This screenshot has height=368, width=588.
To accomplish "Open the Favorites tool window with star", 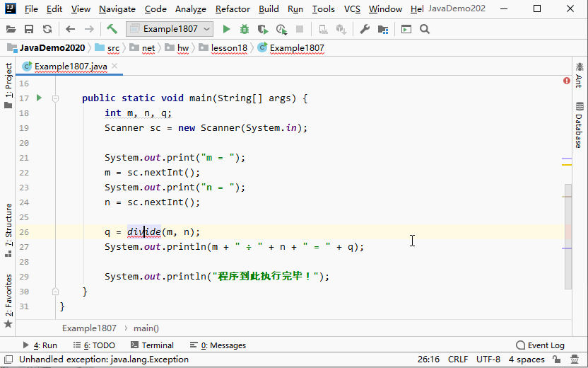I will point(8,300).
